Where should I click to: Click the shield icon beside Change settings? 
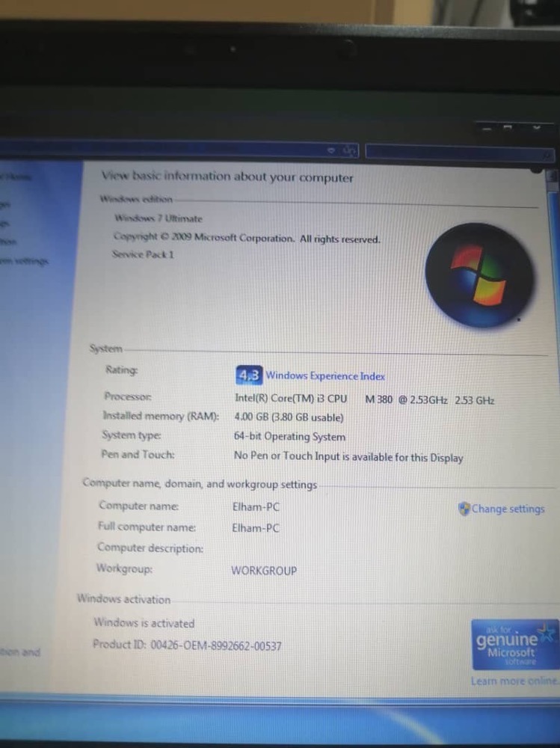tap(464, 509)
